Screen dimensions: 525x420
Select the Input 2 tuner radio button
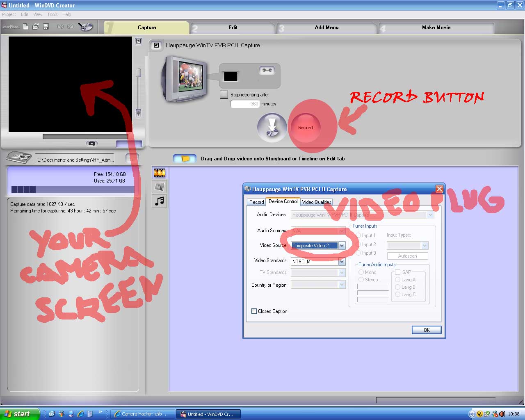[x=358, y=244]
